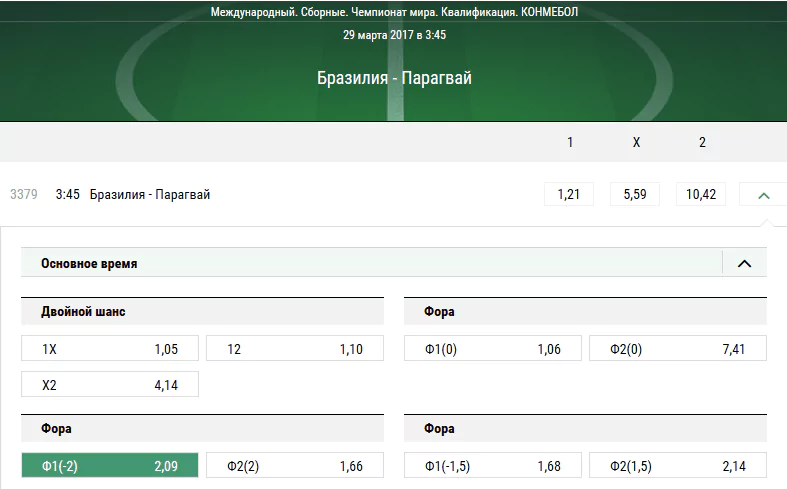Click Бразилия - Парагвай match row name

[x=150, y=194]
